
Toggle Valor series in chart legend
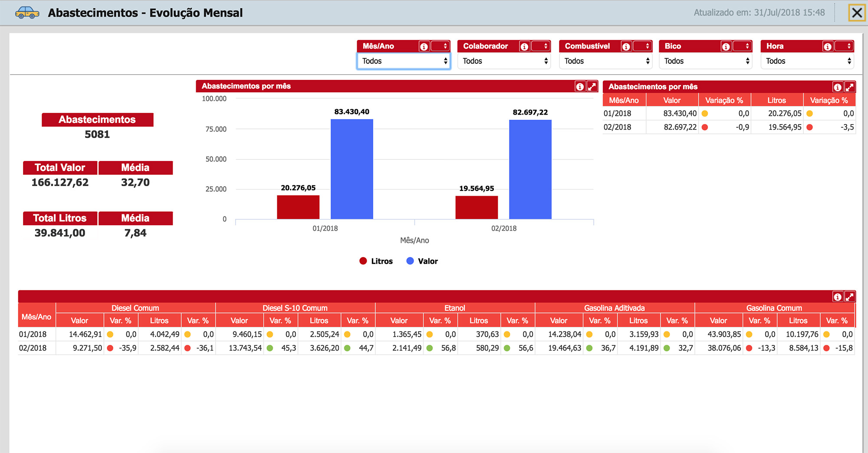click(422, 261)
